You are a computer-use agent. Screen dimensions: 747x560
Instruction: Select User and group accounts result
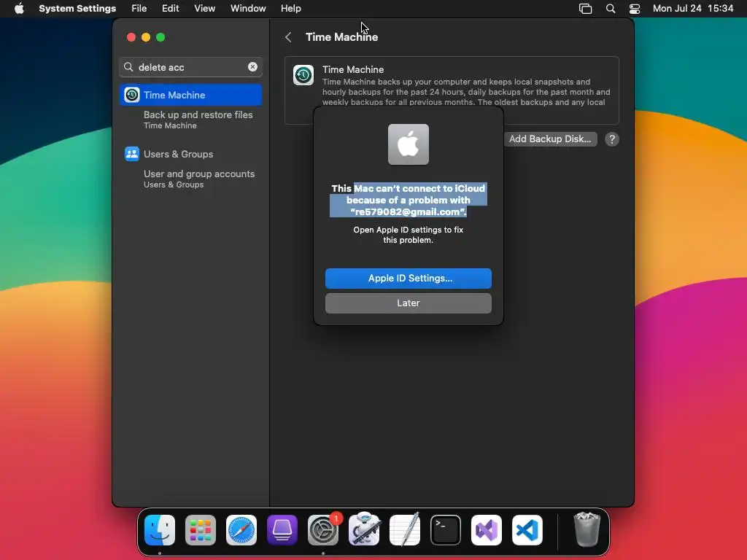pos(199,179)
